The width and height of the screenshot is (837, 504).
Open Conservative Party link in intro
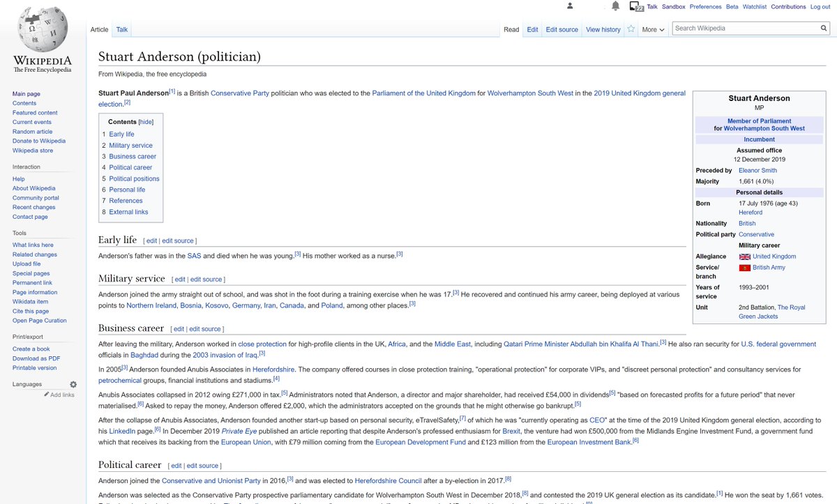coord(239,93)
